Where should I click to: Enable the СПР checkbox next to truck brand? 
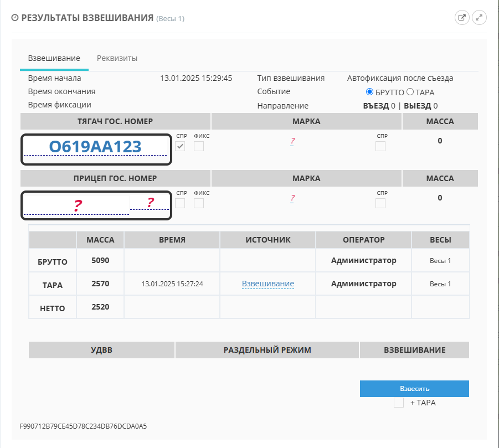380,146
